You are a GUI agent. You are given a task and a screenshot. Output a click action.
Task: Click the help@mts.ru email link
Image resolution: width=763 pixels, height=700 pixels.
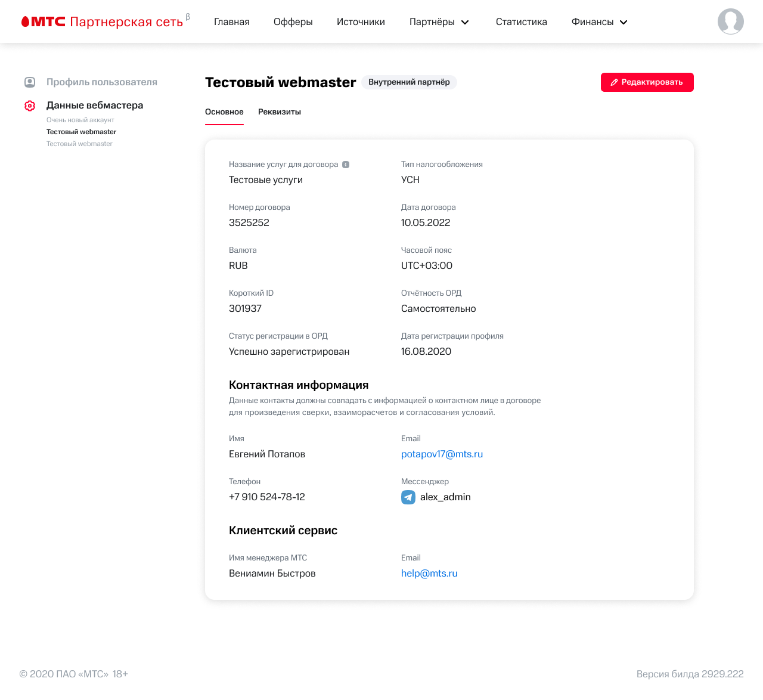429,574
